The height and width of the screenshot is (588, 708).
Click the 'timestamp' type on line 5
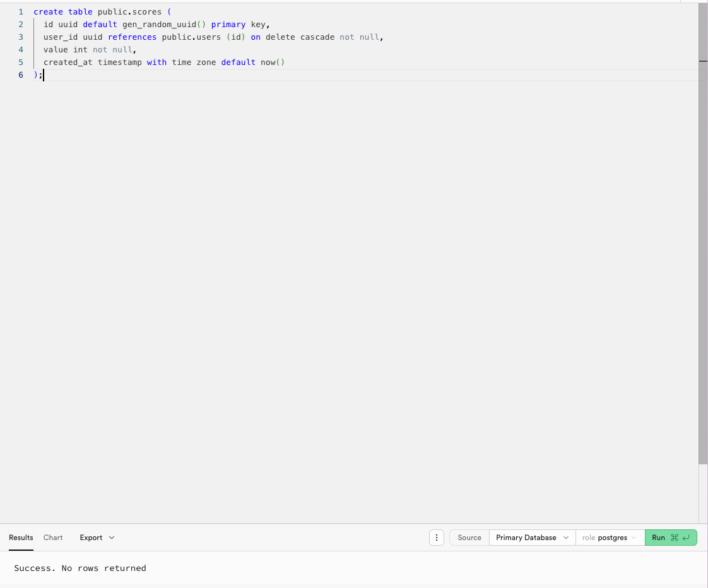120,62
